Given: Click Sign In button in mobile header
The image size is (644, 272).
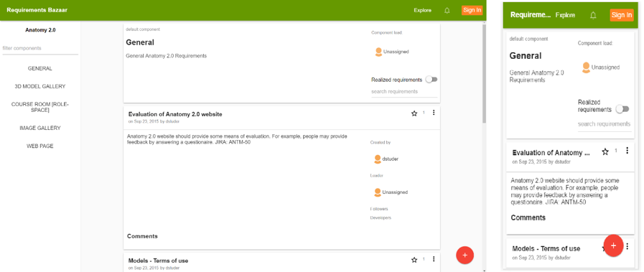Looking at the screenshot, I should [x=622, y=15].
